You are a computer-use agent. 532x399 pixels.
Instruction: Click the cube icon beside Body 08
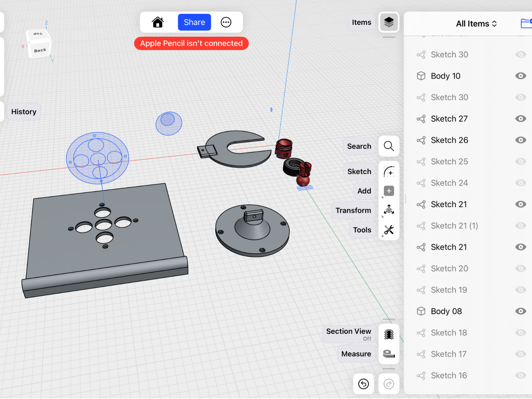point(421,311)
